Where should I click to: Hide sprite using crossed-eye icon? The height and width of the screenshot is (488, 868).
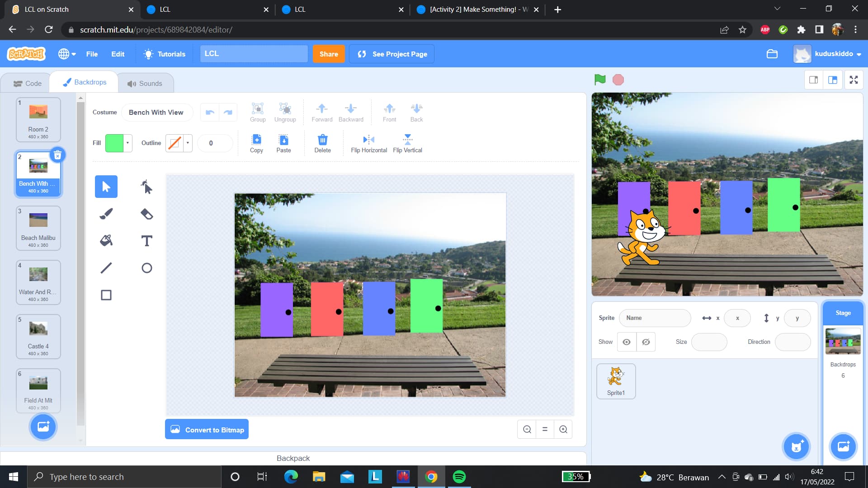click(646, 342)
